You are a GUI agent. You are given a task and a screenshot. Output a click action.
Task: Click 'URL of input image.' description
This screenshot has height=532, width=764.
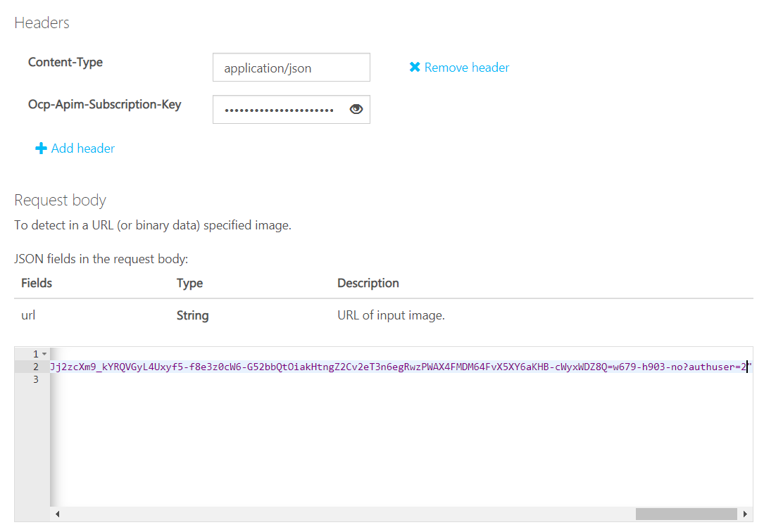(391, 315)
